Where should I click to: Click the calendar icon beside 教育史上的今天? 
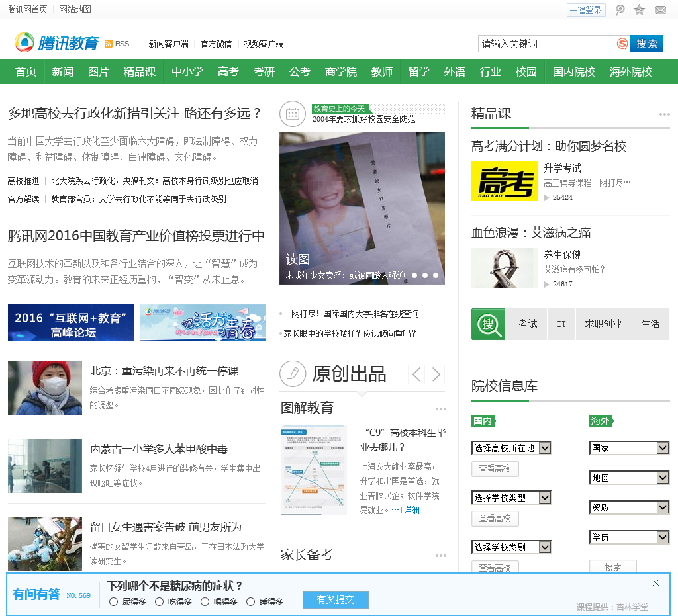[x=293, y=114]
